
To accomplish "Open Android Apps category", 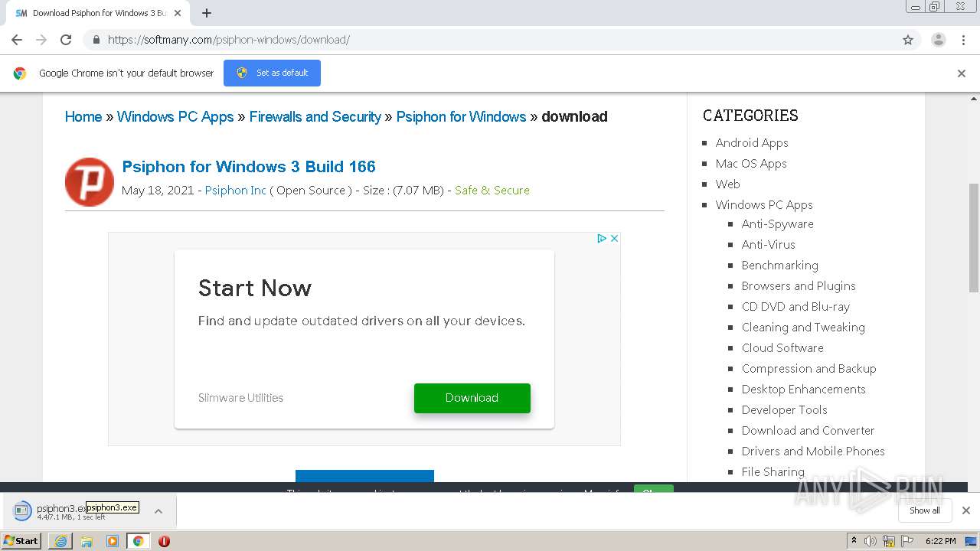I will coord(752,142).
